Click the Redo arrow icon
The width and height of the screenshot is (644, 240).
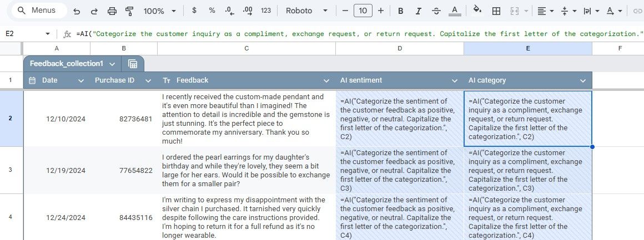coord(94,11)
